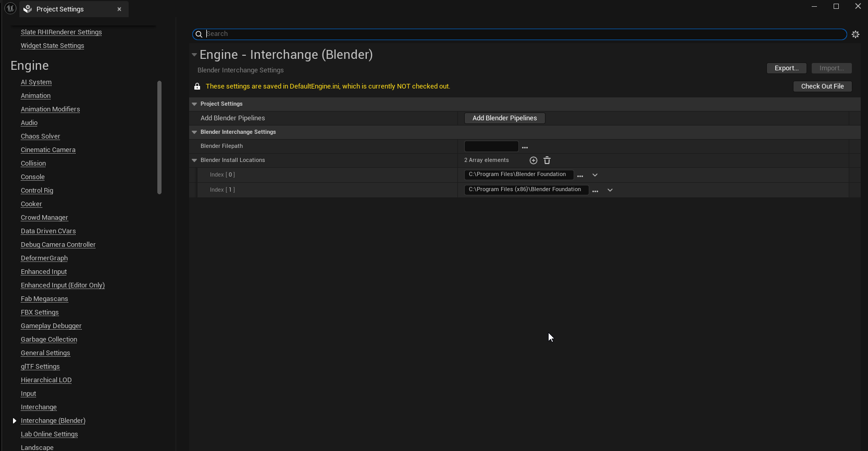This screenshot has height=451, width=868.
Task: Open the Interchange settings page
Action: (x=39, y=407)
